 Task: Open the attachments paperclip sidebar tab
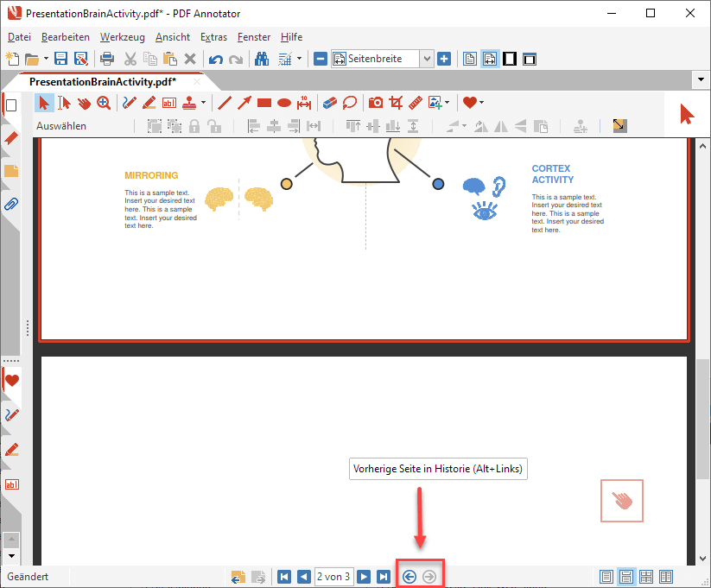coord(11,205)
